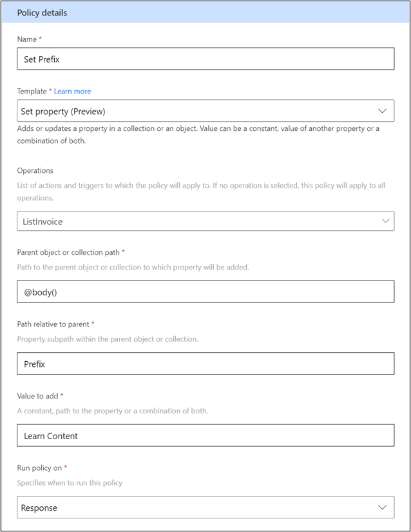
Task: Click the @body() parent path field
Action: [x=205, y=291]
